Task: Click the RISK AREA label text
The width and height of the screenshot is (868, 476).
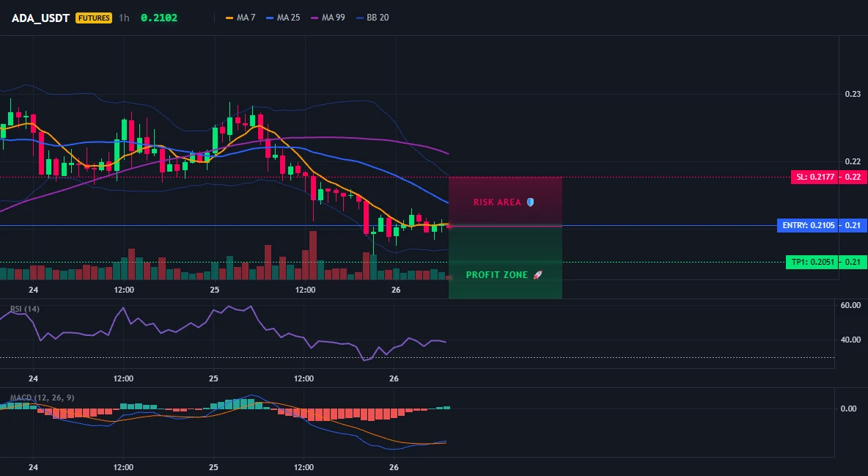Action: click(497, 202)
